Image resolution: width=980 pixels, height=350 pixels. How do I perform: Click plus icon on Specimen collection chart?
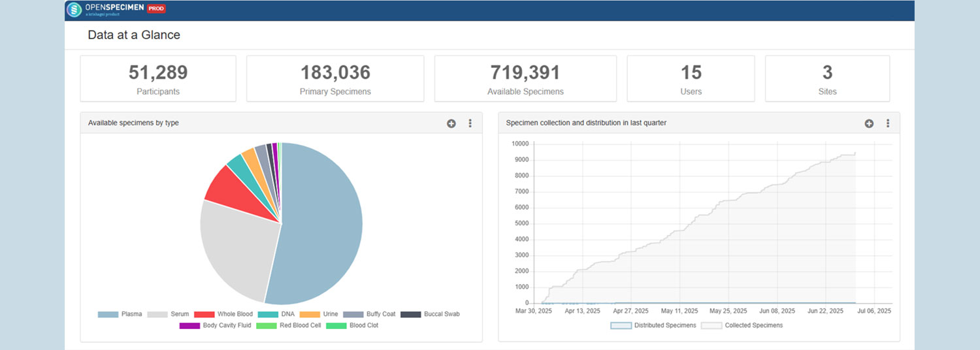(869, 123)
